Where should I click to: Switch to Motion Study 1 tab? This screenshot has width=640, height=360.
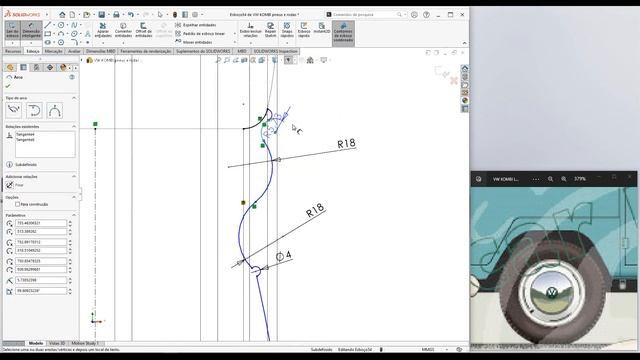(85, 343)
